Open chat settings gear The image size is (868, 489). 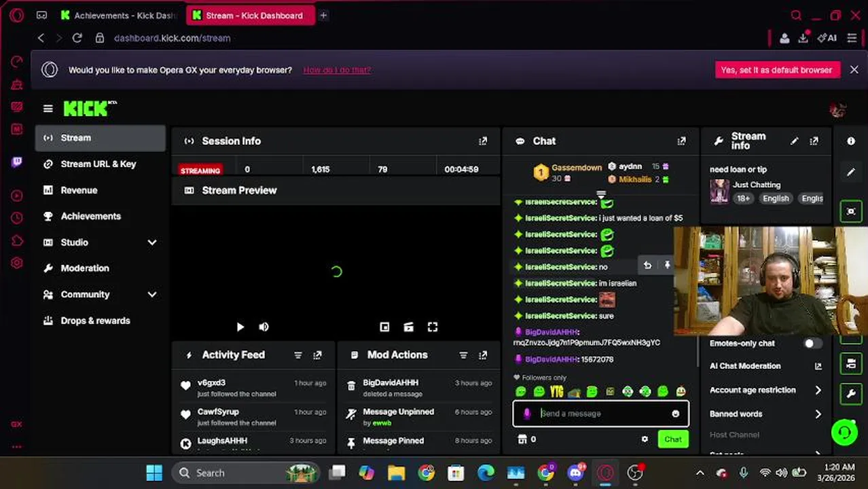(645, 439)
